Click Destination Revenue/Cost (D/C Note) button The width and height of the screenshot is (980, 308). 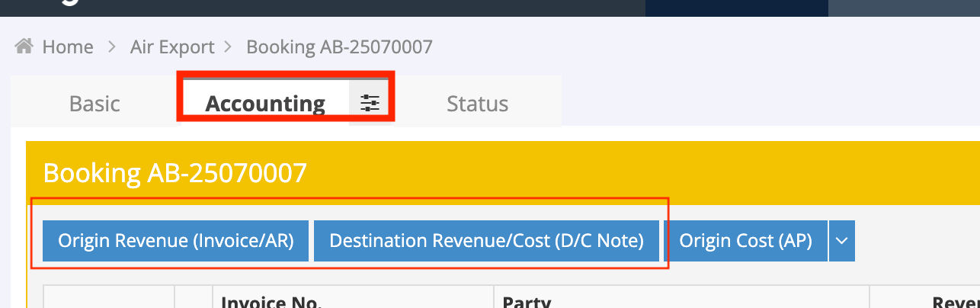tap(486, 241)
